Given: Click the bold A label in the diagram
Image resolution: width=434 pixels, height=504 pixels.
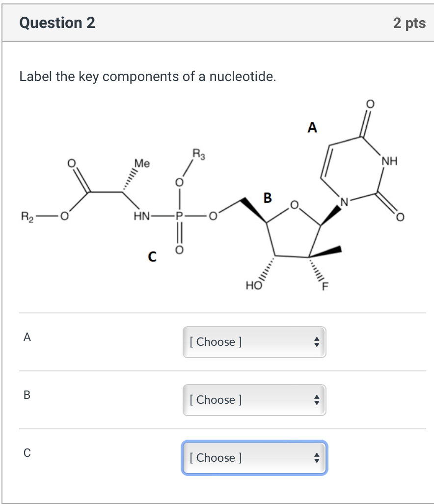Looking at the screenshot, I should point(312,128).
